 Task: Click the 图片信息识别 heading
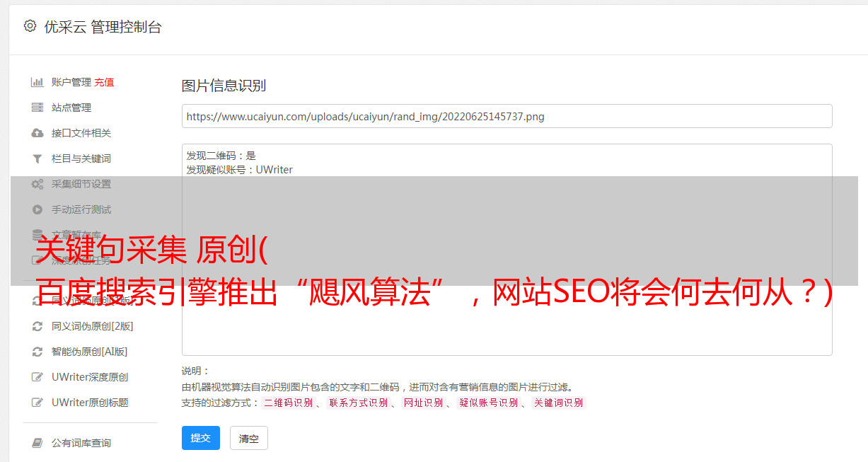click(x=224, y=86)
